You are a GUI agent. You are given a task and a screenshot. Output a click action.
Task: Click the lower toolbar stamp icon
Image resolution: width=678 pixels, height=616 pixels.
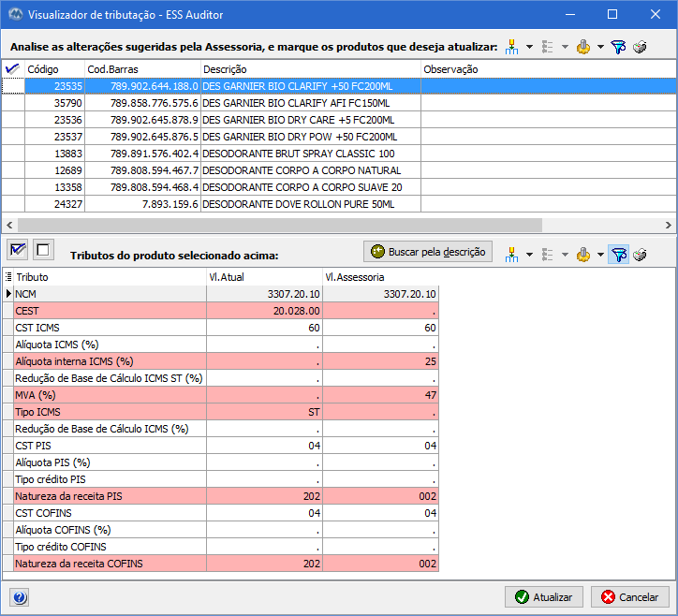tap(582, 255)
